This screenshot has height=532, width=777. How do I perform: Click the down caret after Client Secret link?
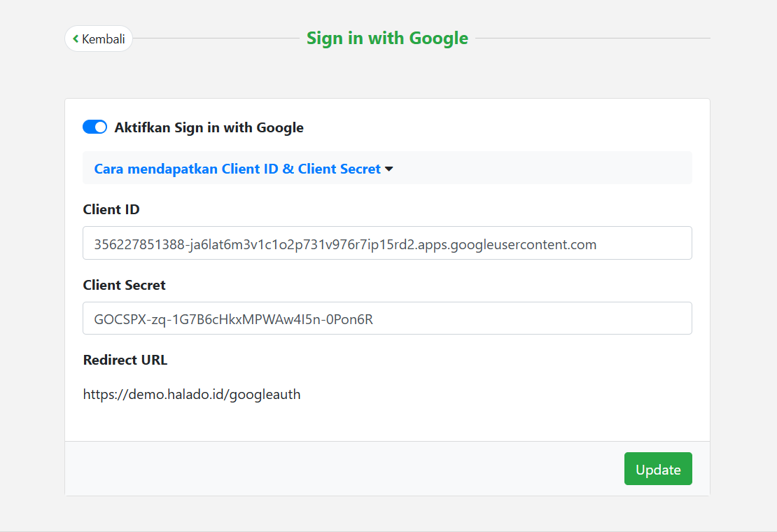(x=389, y=169)
